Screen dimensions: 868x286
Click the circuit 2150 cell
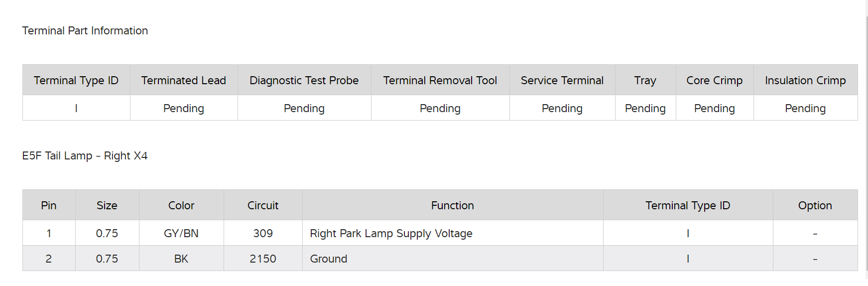point(263,259)
